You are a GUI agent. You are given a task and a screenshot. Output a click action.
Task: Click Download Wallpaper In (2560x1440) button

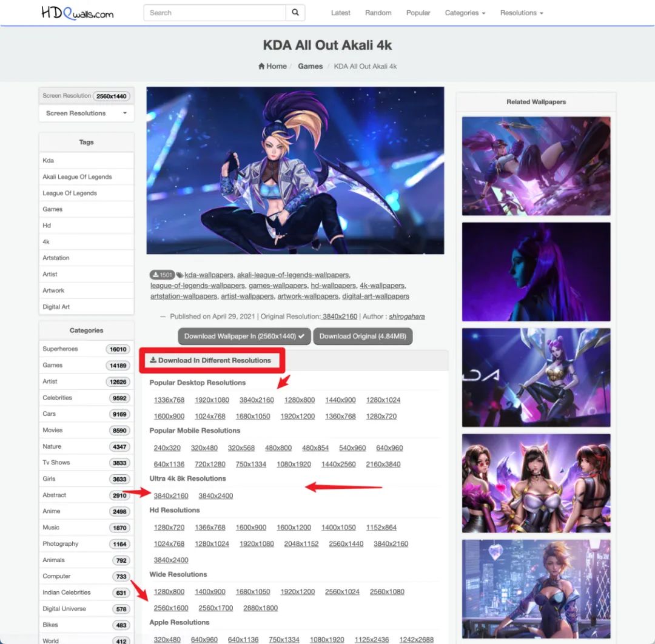244,336
